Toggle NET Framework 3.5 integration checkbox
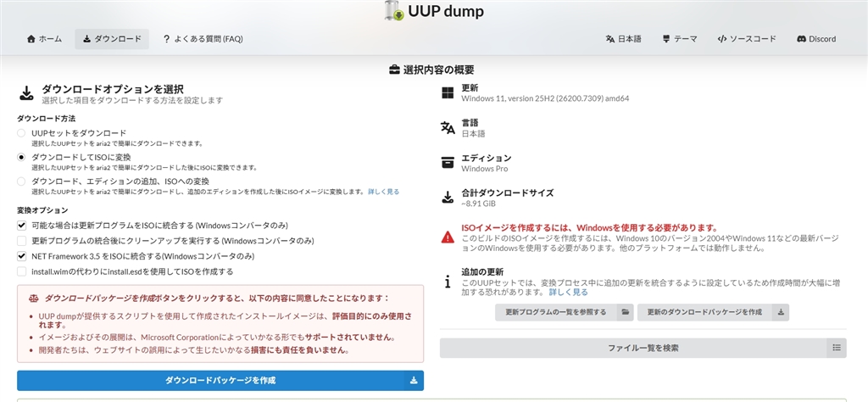This screenshot has height=402, width=868. 21,256
